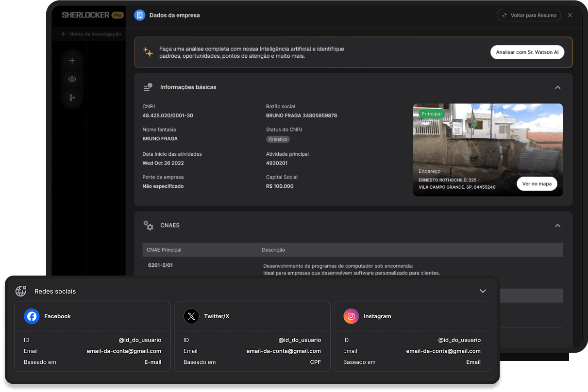This screenshot has width=588, height=392.
Task: Collapse the Redes sociais panel
Action: point(483,291)
